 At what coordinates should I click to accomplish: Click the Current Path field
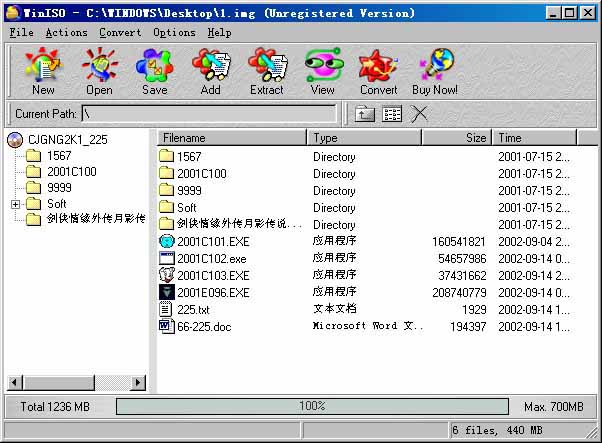coord(209,114)
